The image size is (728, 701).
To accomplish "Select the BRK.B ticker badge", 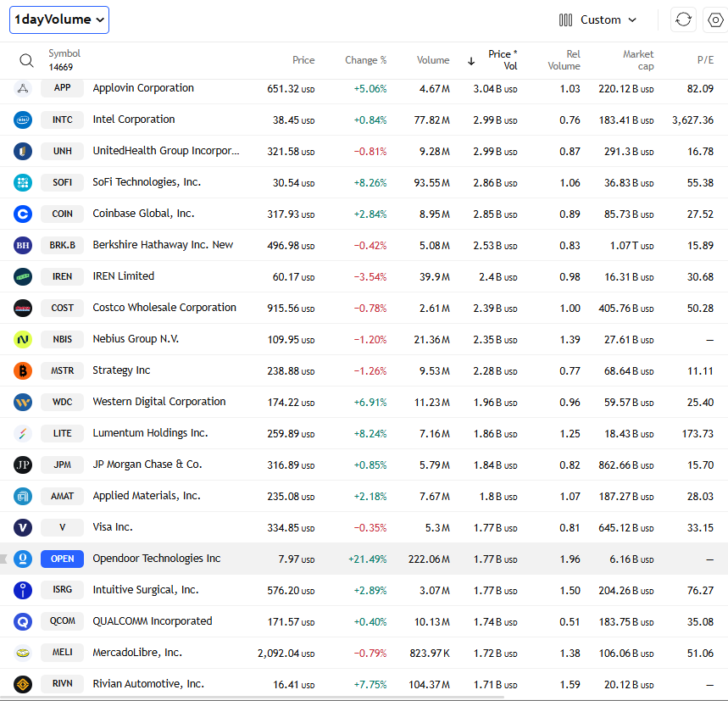I will point(62,245).
